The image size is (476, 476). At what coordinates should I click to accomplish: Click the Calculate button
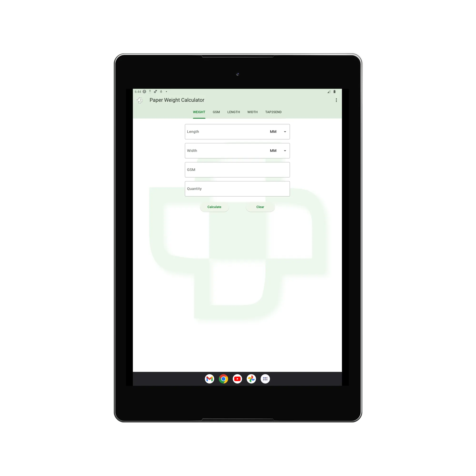tap(214, 207)
